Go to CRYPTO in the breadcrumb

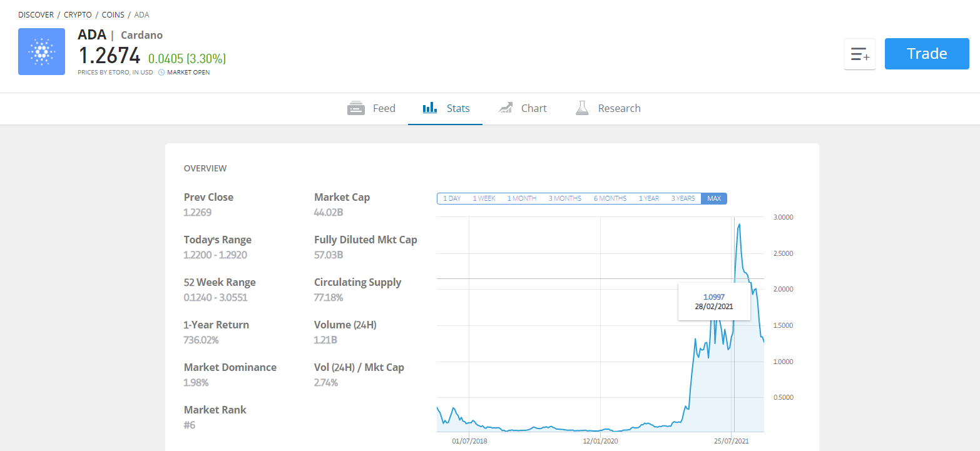tap(78, 14)
